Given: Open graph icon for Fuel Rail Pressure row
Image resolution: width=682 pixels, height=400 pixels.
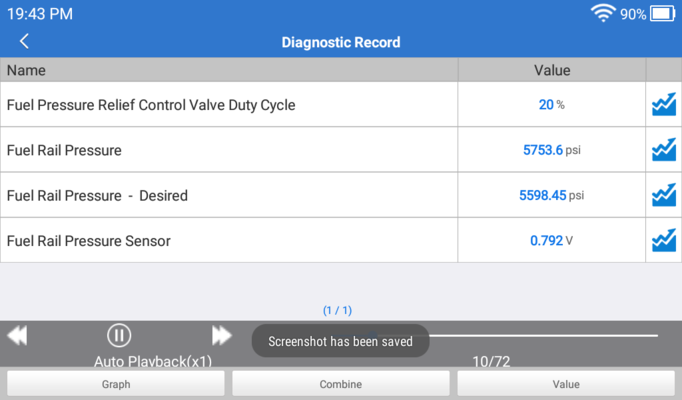Looking at the screenshot, I should pos(664,150).
